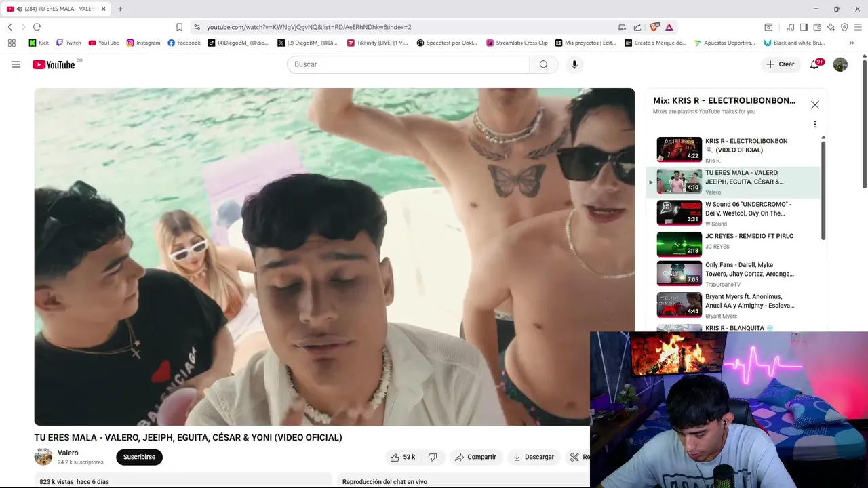This screenshot has width=868, height=488.
Task: Play Bryant Myers Esclava playlist item
Action: click(x=736, y=305)
